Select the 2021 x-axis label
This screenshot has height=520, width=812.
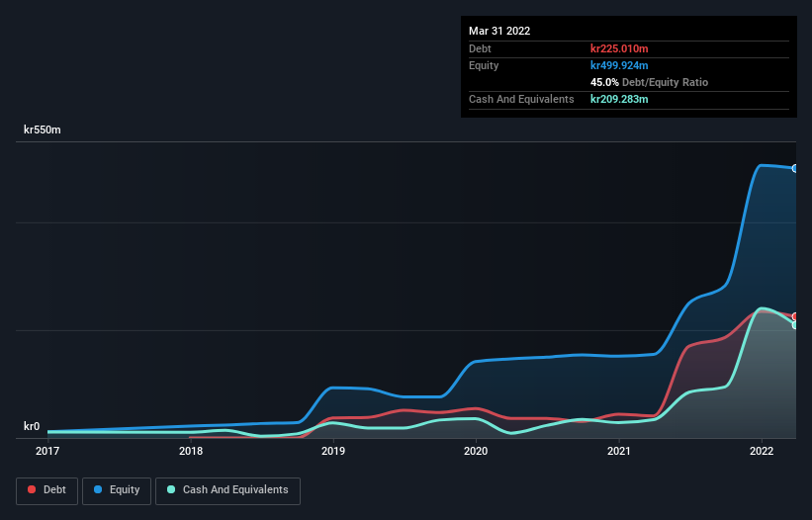pyautogui.click(x=619, y=451)
